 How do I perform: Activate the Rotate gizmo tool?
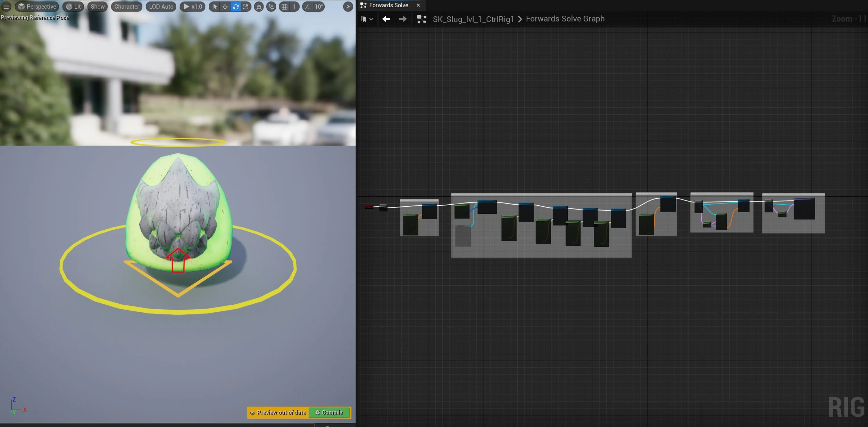tap(235, 7)
